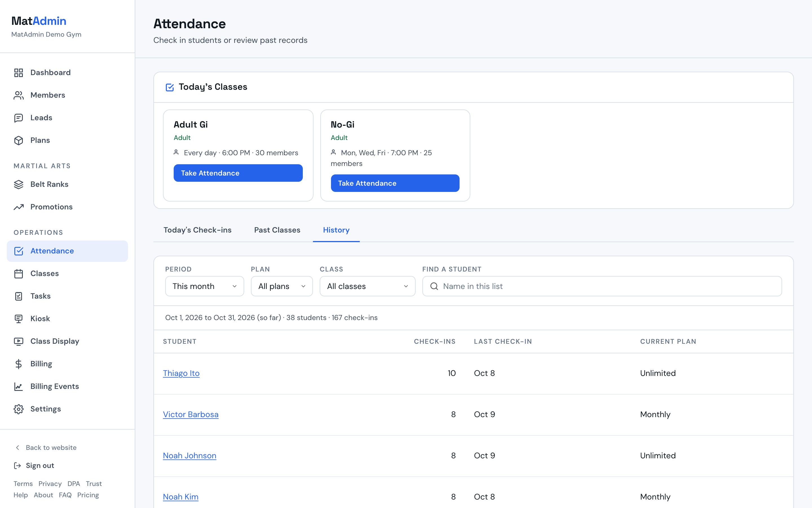Click the Attendance checkbox icon in sidebar
The width and height of the screenshot is (812, 508).
[18, 251]
